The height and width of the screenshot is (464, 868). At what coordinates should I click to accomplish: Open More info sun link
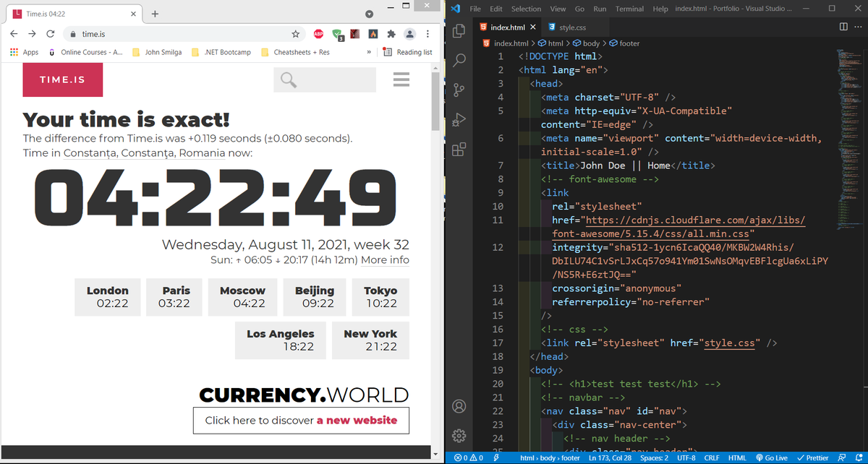pos(385,260)
